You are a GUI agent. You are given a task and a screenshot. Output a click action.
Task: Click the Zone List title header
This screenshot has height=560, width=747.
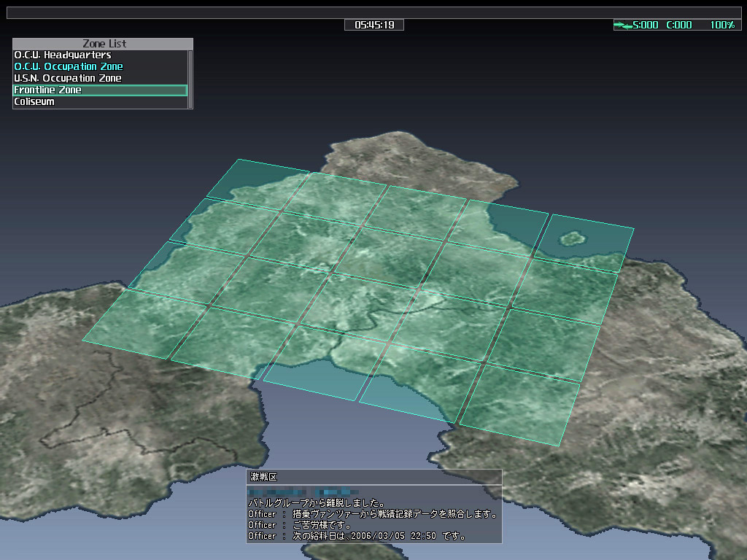pos(103,44)
